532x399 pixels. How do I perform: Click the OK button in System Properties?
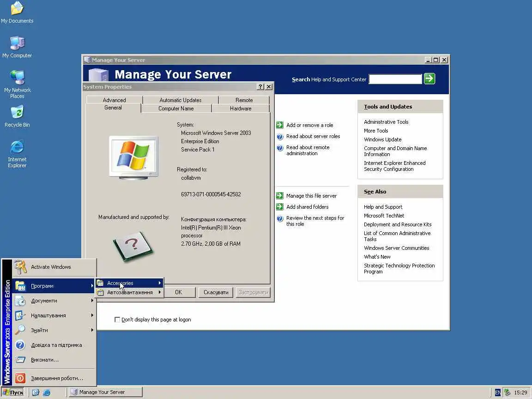(x=178, y=292)
